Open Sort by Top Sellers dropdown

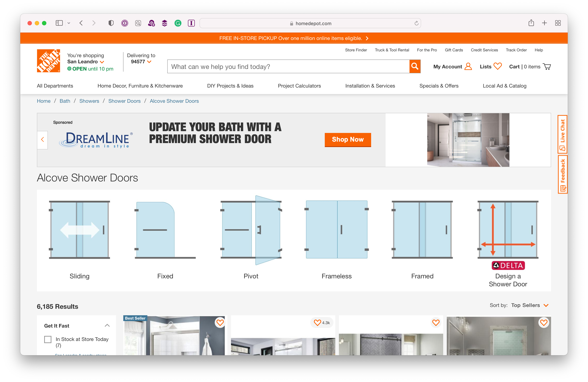tap(530, 305)
